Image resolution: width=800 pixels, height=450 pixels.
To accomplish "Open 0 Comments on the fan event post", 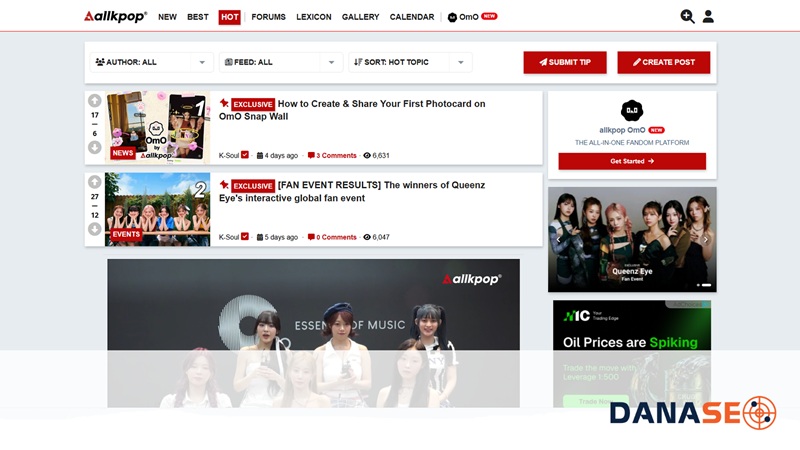I will click(x=332, y=237).
